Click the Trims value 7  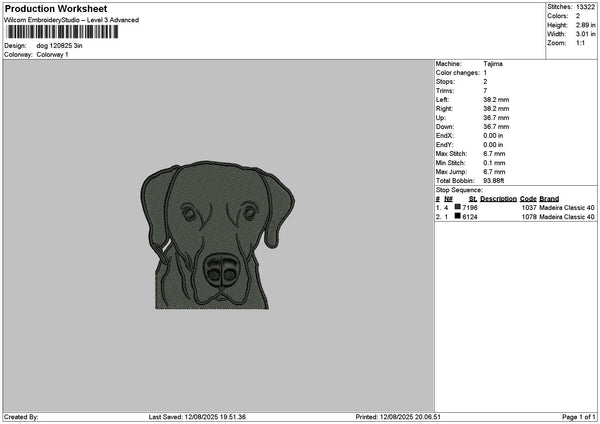pyautogui.click(x=485, y=91)
